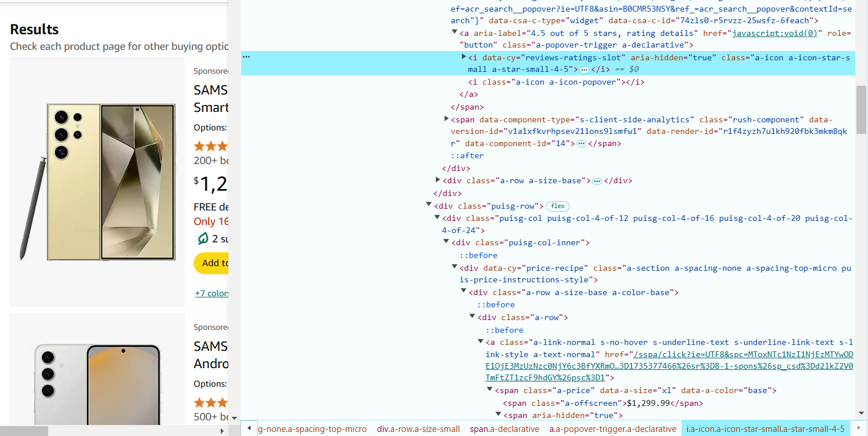Click the "Results" heading
This screenshot has height=436, width=868.
(34, 30)
